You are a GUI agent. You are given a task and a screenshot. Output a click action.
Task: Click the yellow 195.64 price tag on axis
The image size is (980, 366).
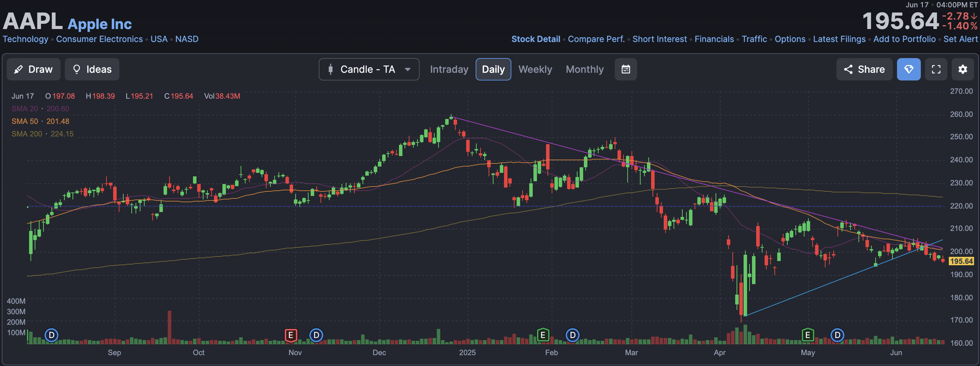coord(961,261)
